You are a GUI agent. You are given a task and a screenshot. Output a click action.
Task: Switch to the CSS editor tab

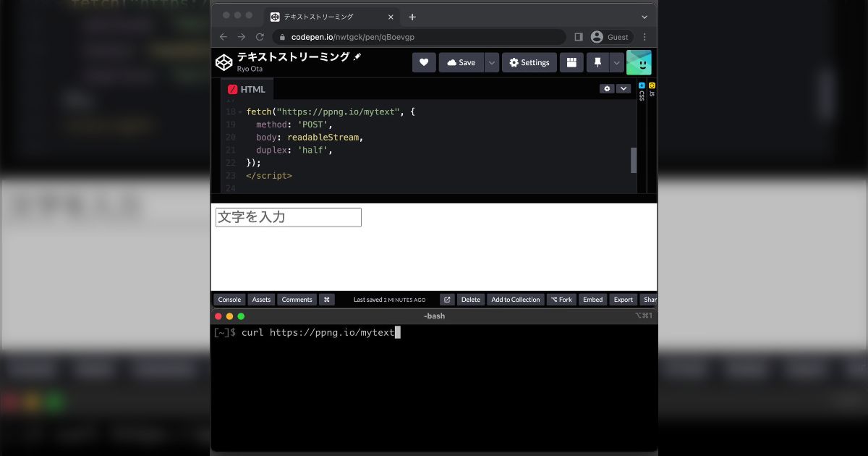point(642,92)
